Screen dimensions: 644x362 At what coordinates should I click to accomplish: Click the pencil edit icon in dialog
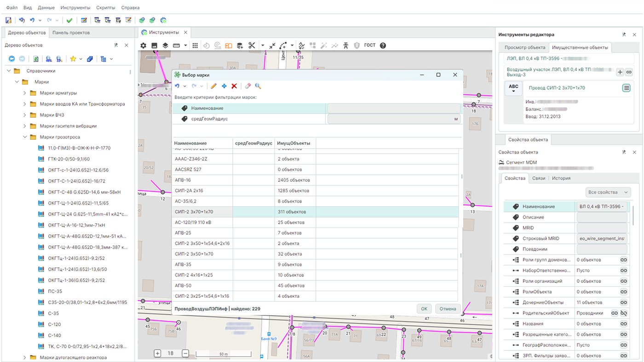pos(214,86)
